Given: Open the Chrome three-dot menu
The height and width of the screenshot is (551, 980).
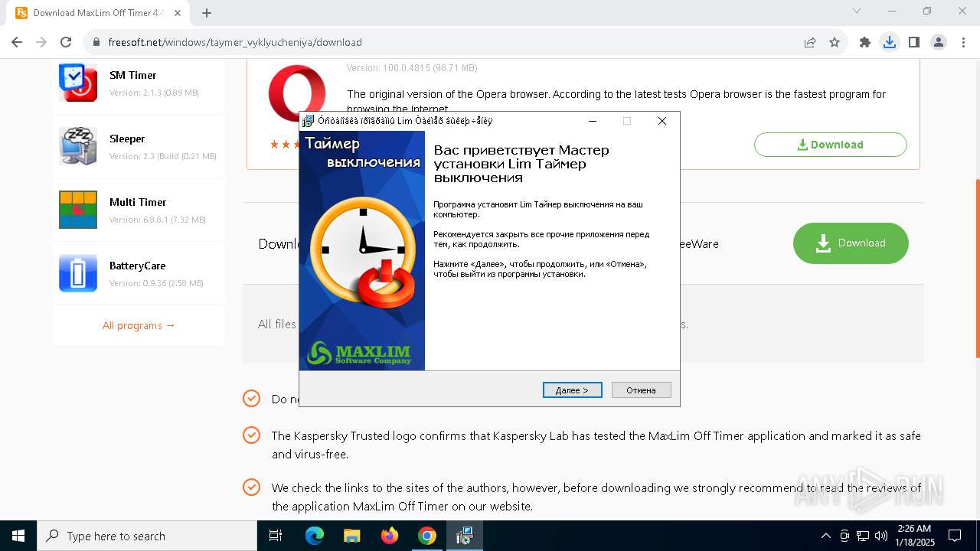Looking at the screenshot, I should 963,42.
